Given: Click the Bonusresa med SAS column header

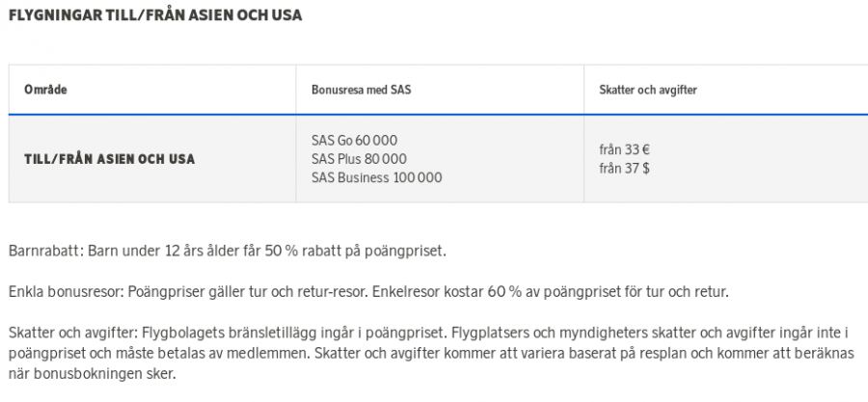Looking at the screenshot, I should point(361,90).
